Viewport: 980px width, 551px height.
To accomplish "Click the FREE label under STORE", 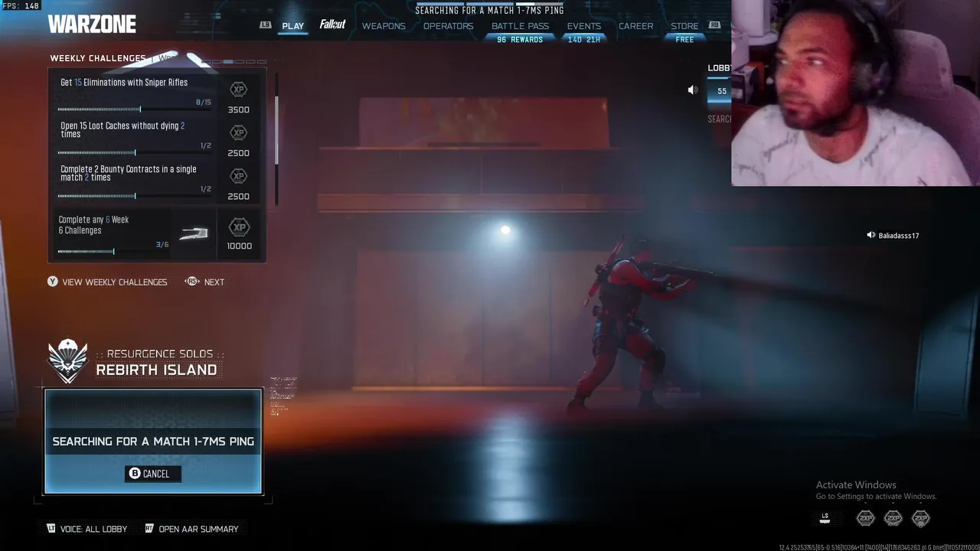I will click(x=684, y=40).
